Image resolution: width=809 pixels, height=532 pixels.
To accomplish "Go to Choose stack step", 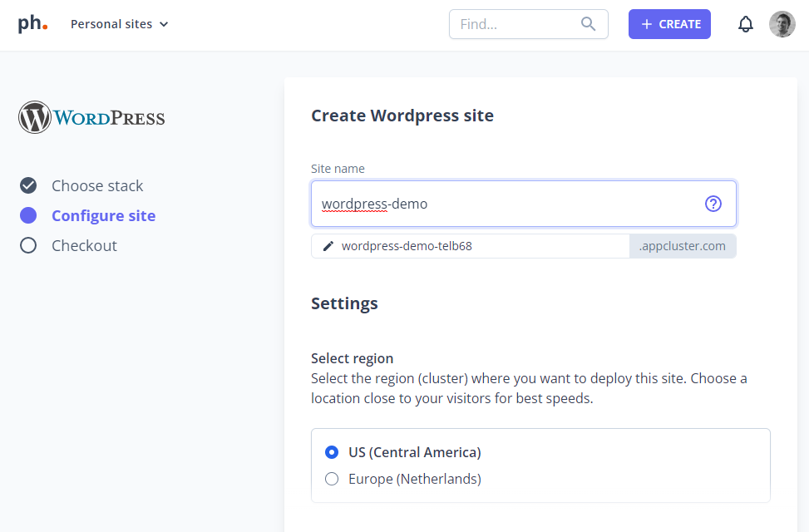I will [97, 185].
